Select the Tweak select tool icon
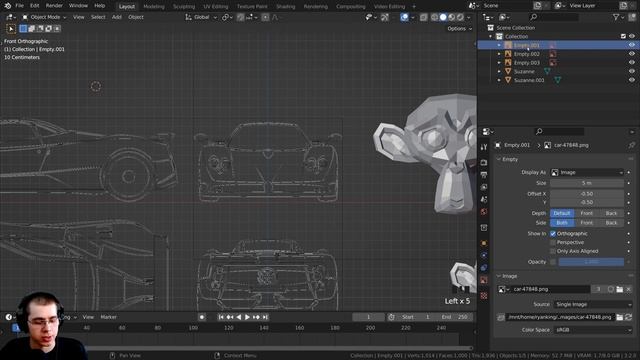 pos(11,29)
